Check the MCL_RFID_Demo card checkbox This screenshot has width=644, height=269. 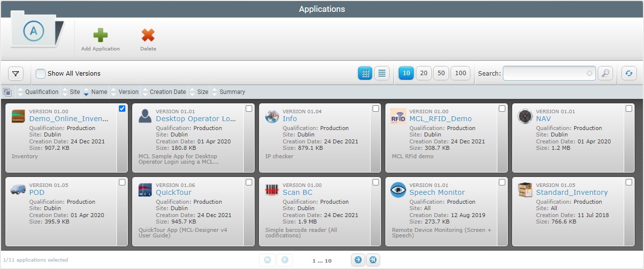(502, 108)
